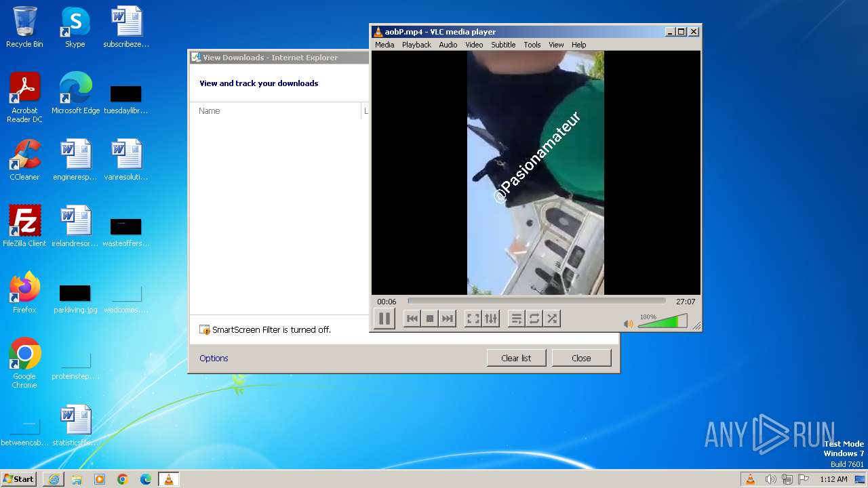Toggle fullscreen video in VLC
Image resolution: width=868 pixels, height=488 pixels.
pyautogui.click(x=473, y=319)
